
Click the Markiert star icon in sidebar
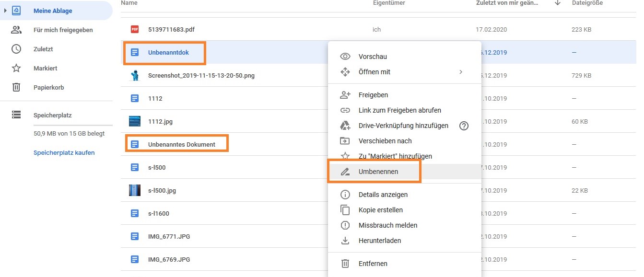click(x=16, y=69)
